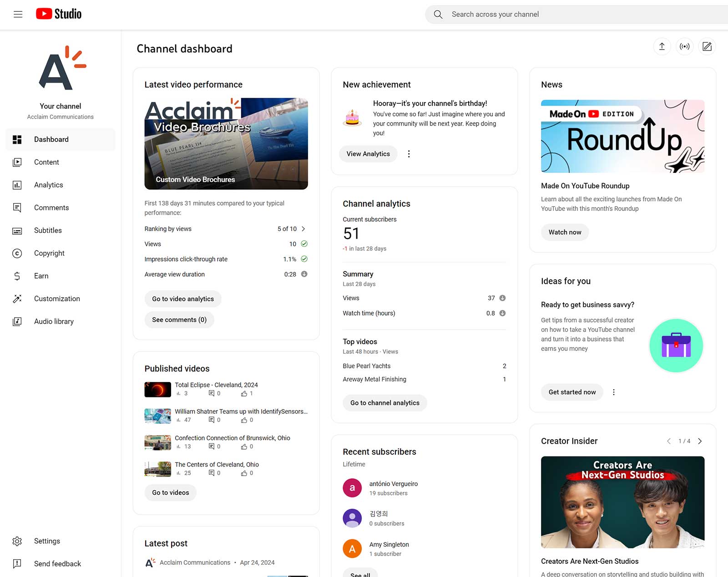Viewport: 728px width, 577px height.
Task: Click the search magnifier icon
Action: 438,15
